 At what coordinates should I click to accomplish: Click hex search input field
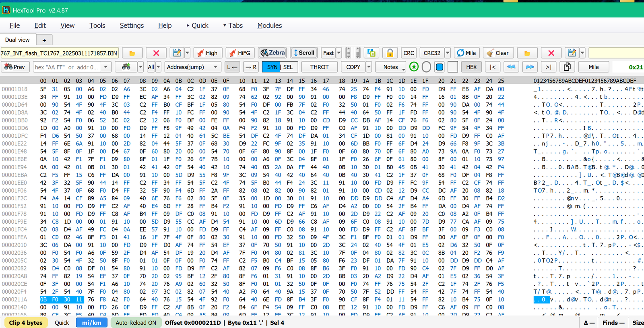click(67, 67)
